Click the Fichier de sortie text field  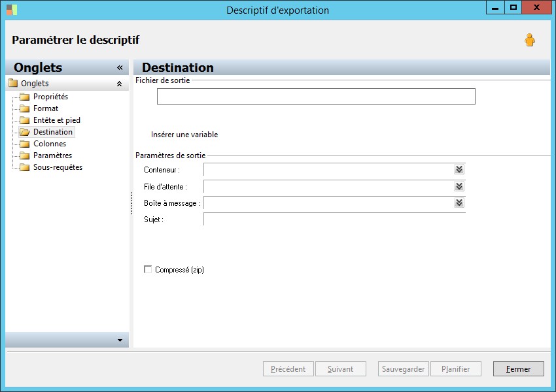[316, 97]
